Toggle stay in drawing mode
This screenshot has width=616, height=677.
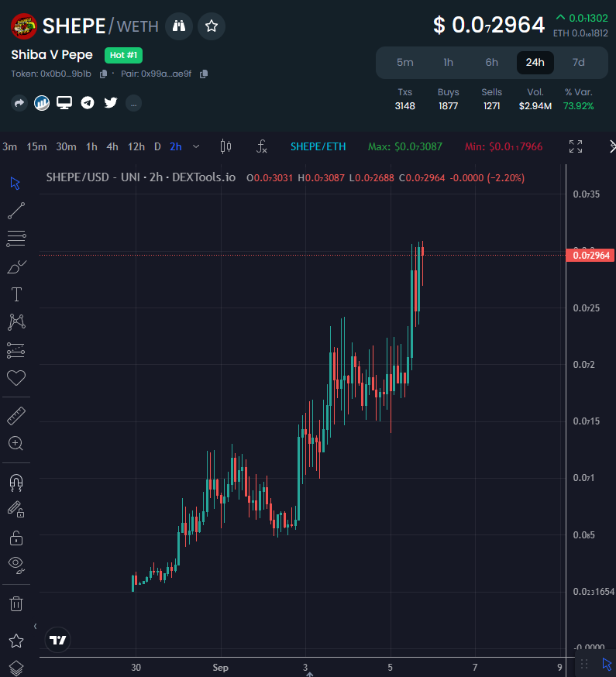click(16, 510)
